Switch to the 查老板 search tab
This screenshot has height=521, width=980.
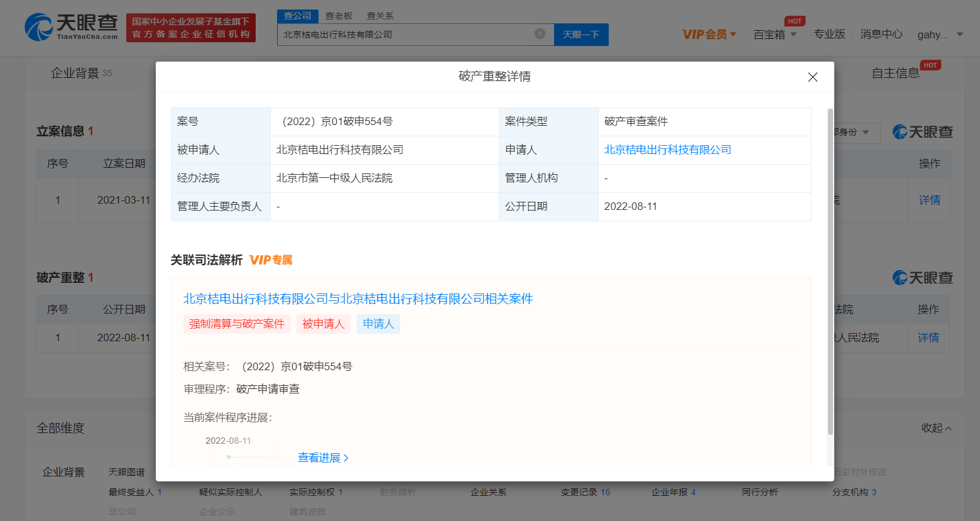tap(339, 16)
